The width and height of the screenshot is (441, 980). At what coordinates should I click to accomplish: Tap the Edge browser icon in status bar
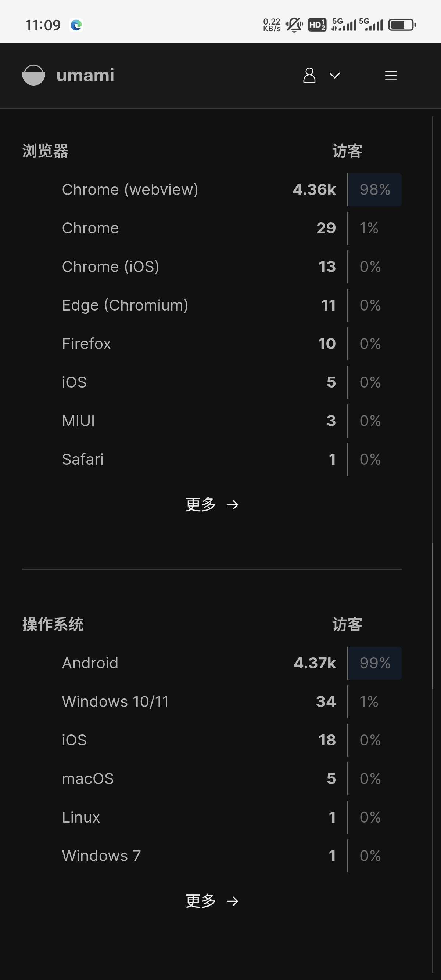(x=76, y=25)
